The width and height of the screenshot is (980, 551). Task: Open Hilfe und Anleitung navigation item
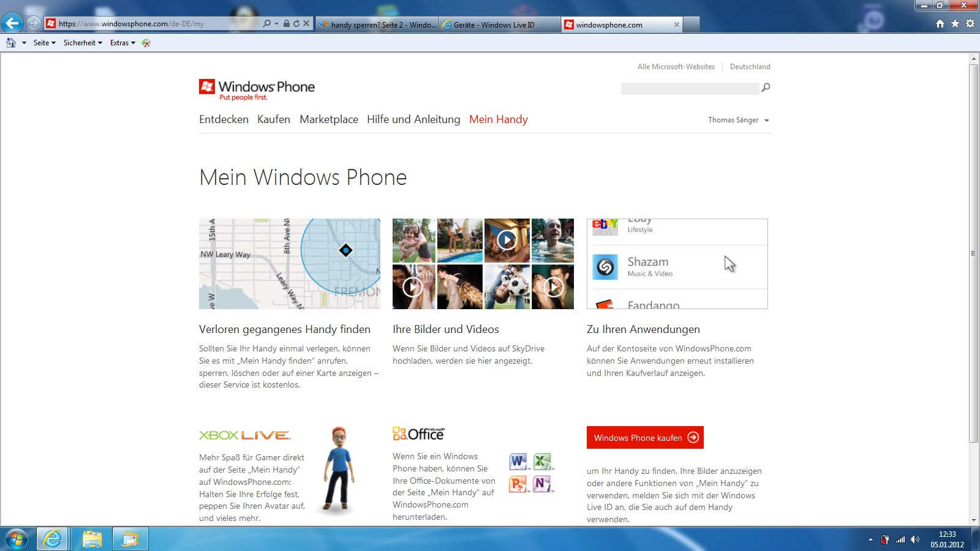[413, 119]
